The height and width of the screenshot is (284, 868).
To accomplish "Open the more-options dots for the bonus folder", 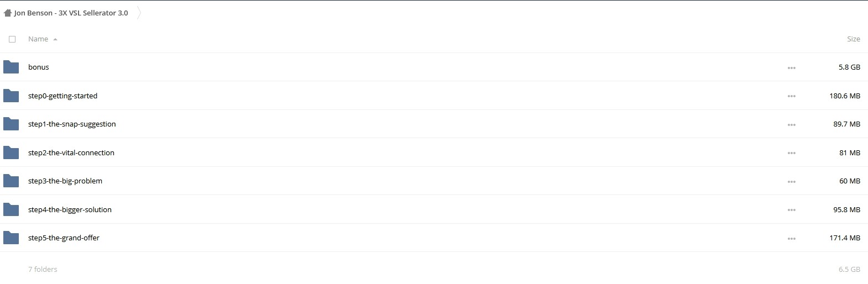I will click(792, 68).
